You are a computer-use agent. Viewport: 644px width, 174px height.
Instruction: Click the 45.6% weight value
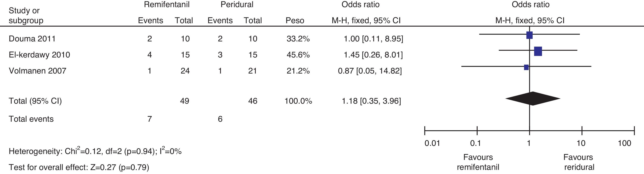pos(298,55)
